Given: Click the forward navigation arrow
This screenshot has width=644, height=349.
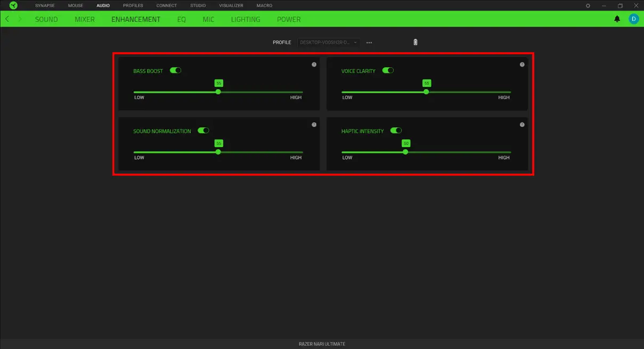Looking at the screenshot, I should [x=19, y=19].
